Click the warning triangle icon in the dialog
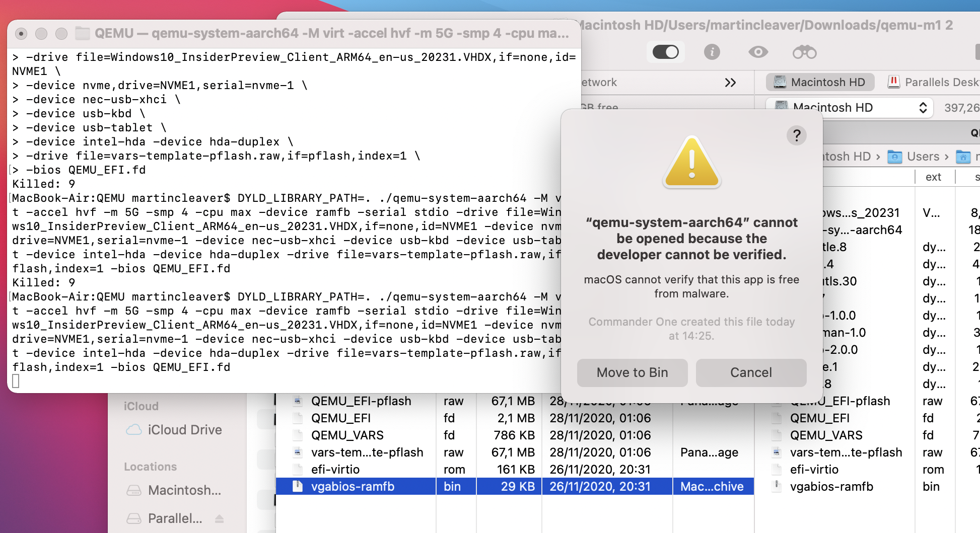 tap(692, 163)
